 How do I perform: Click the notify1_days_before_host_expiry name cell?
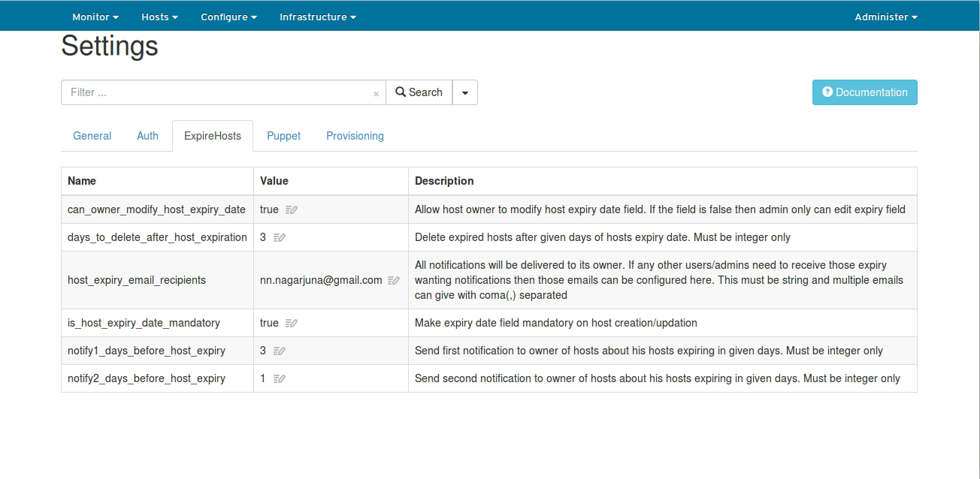157,351
